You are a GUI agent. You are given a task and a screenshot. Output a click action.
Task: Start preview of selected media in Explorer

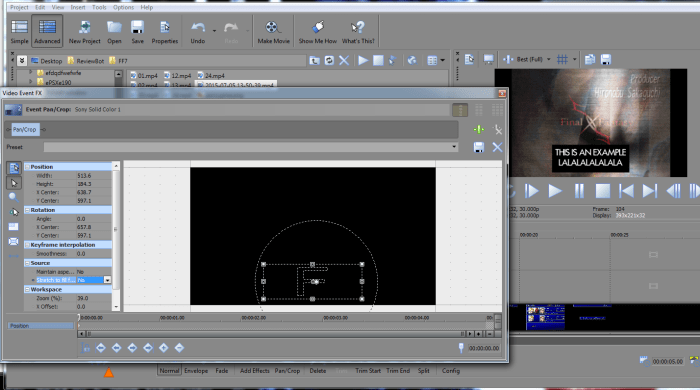pos(363,60)
